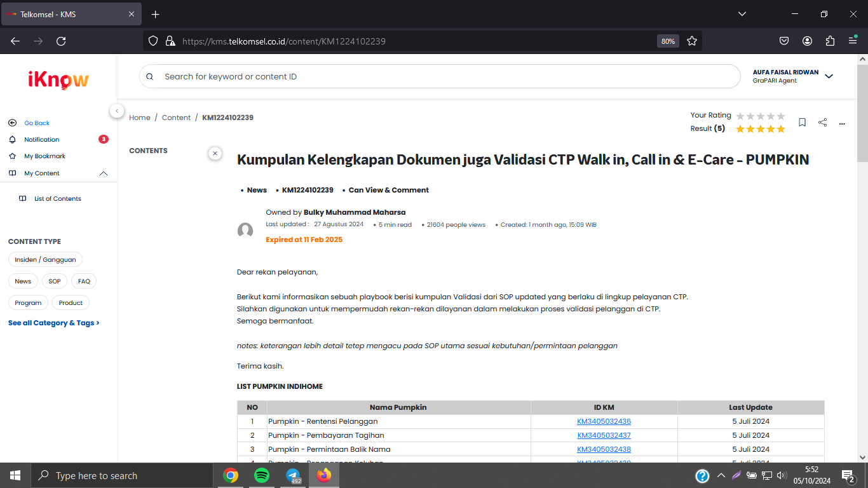This screenshot has height=488, width=868.
Task: Click the My Content book icon
Action: click(x=12, y=173)
